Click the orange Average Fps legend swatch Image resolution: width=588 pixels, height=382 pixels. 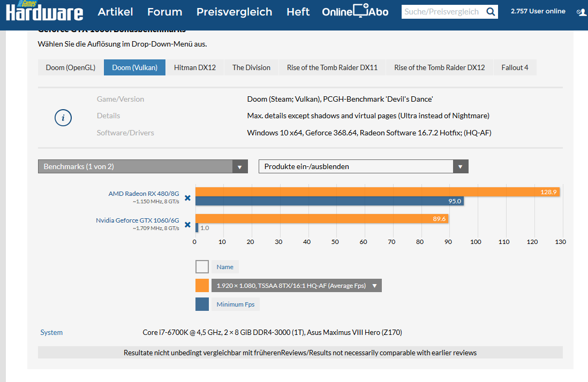(202, 285)
